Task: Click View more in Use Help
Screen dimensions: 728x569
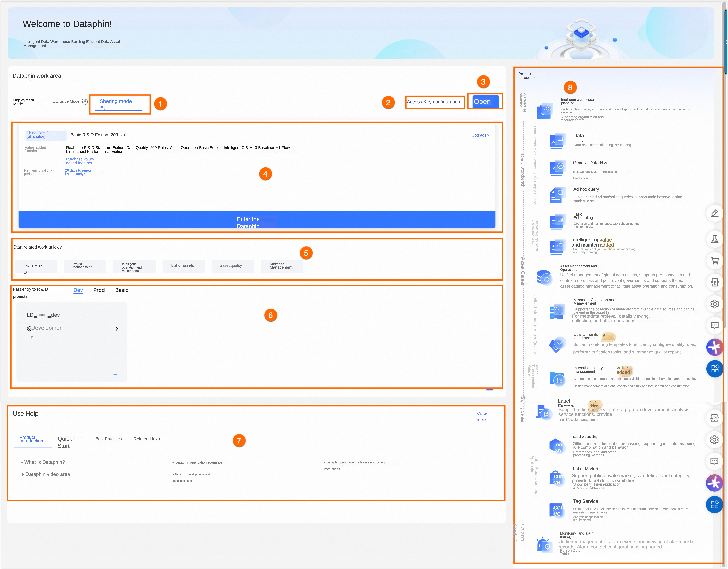Action: point(482,417)
